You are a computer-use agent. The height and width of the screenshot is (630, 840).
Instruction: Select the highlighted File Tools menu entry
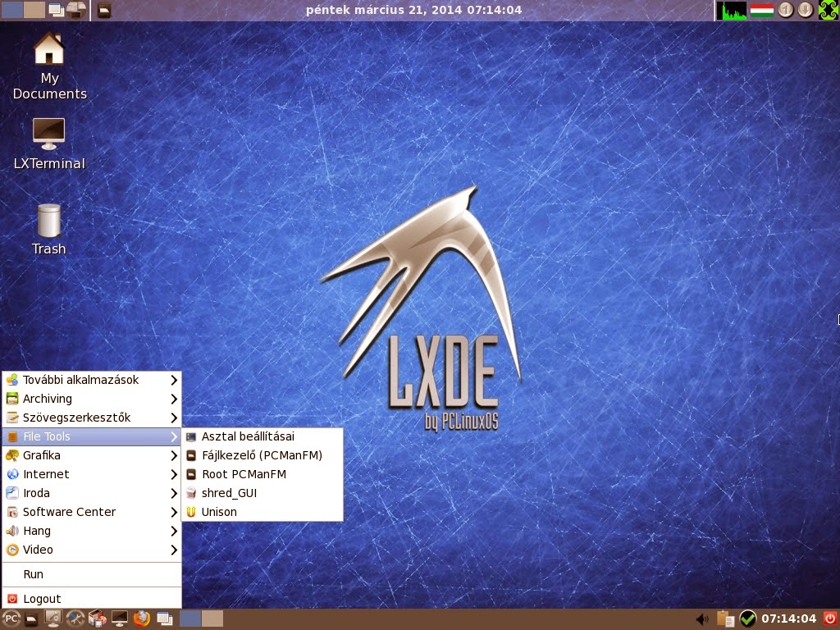point(92,436)
